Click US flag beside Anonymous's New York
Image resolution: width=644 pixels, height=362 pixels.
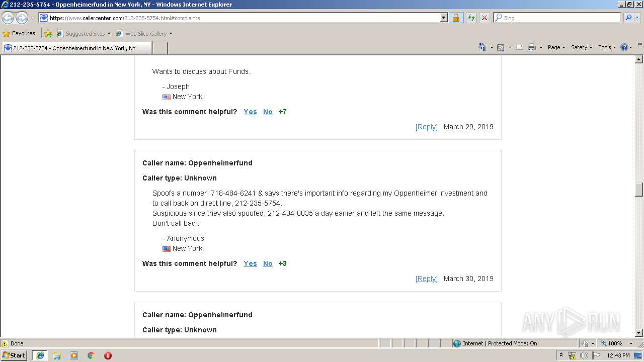click(167, 249)
